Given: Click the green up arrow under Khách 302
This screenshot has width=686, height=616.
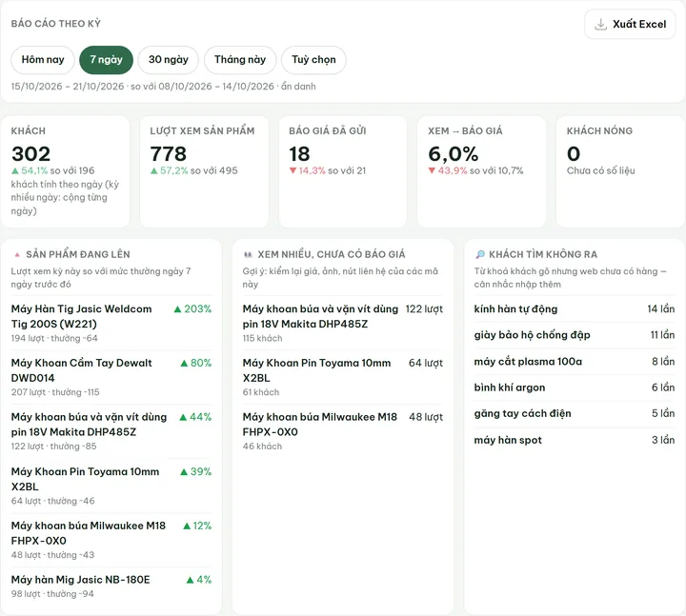Looking at the screenshot, I should (x=15, y=171).
